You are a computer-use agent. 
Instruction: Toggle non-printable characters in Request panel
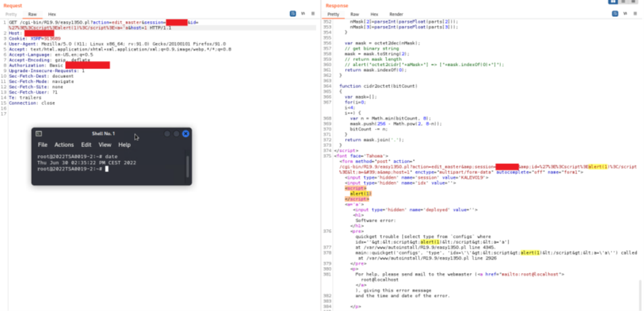303,14
